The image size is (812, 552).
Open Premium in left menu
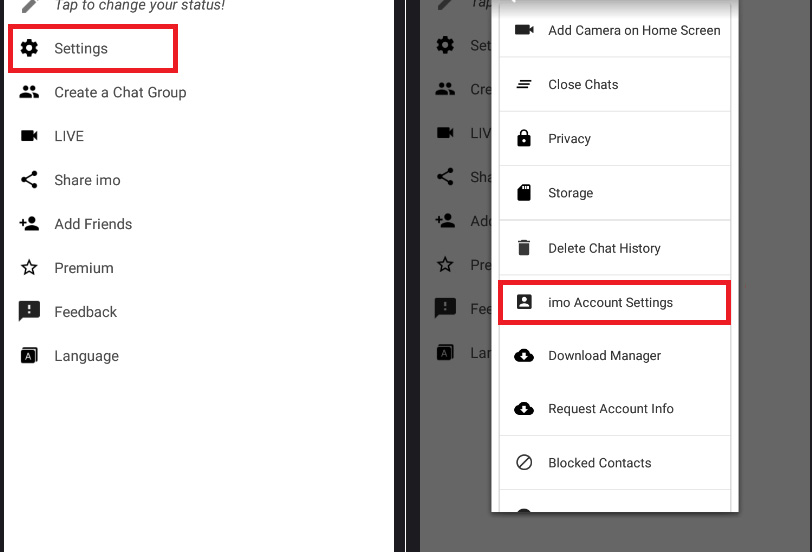(x=84, y=268)
